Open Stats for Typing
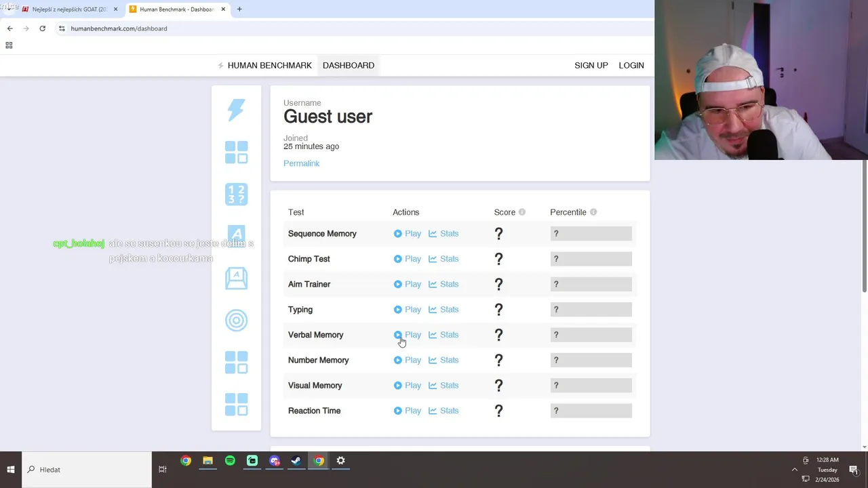The width and height of the screenshot is (868, 488). (x=443, y=310)
